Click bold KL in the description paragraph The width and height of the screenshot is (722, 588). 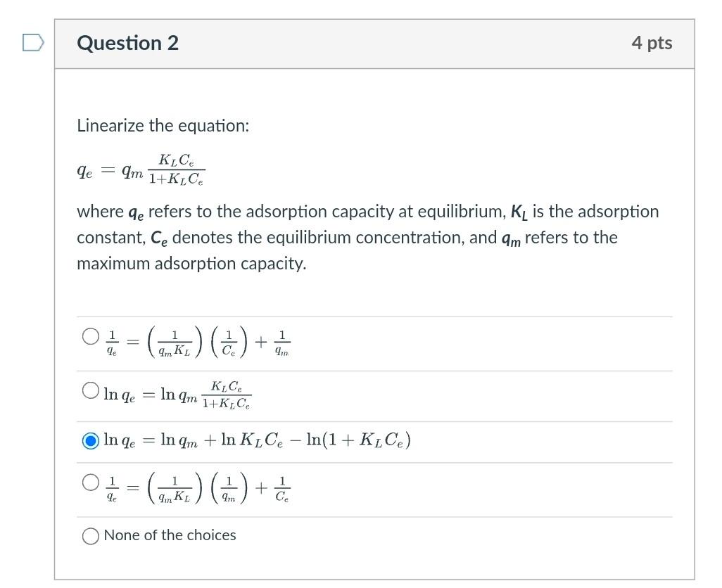519,212
